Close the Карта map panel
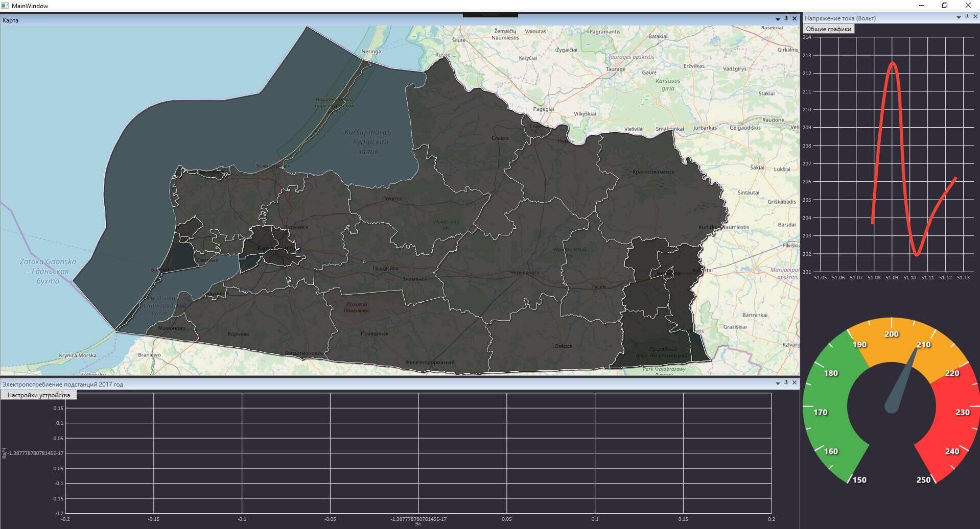Screen dimensions: 980x529 tap(795, 18)
